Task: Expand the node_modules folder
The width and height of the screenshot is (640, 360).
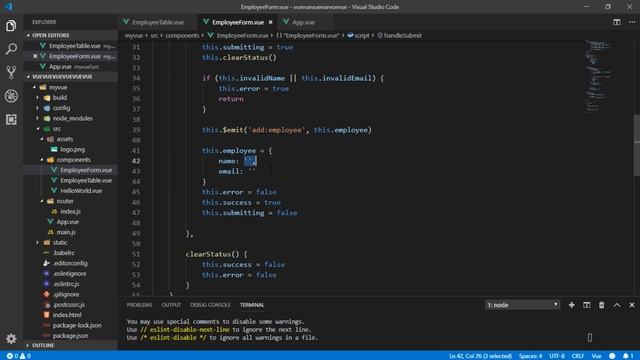Action: (72, 118)
